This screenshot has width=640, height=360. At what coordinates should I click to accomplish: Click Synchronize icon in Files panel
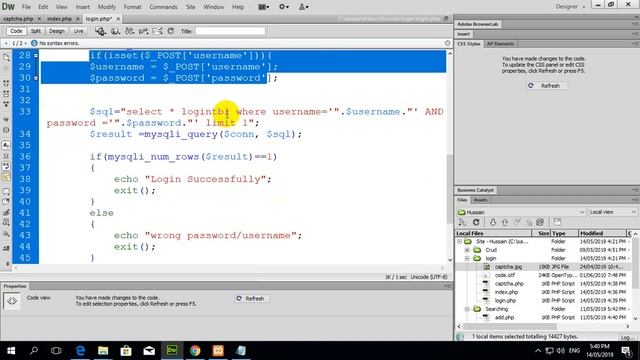coord(540,222)
